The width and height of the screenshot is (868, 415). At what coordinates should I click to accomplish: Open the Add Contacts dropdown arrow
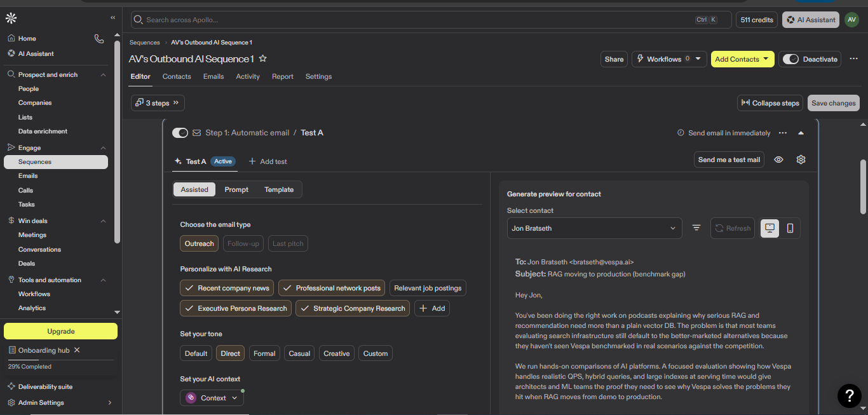click(x=766, y=59)
